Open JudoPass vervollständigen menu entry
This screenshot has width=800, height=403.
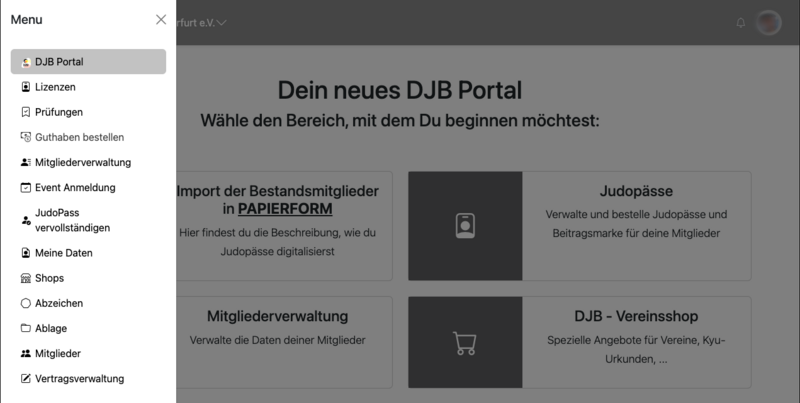tap(88, 220)
